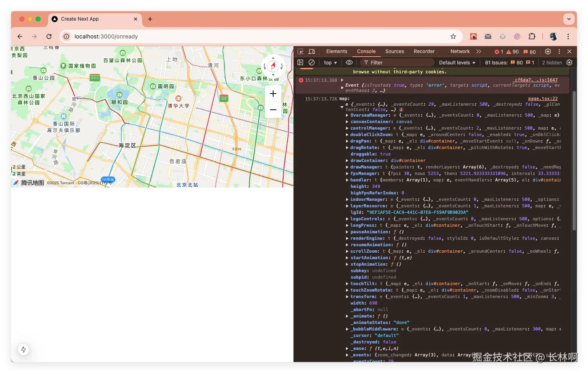Show more DevTools tabs
The width and height of the screenshot is (588, 373).
[479, 51]
